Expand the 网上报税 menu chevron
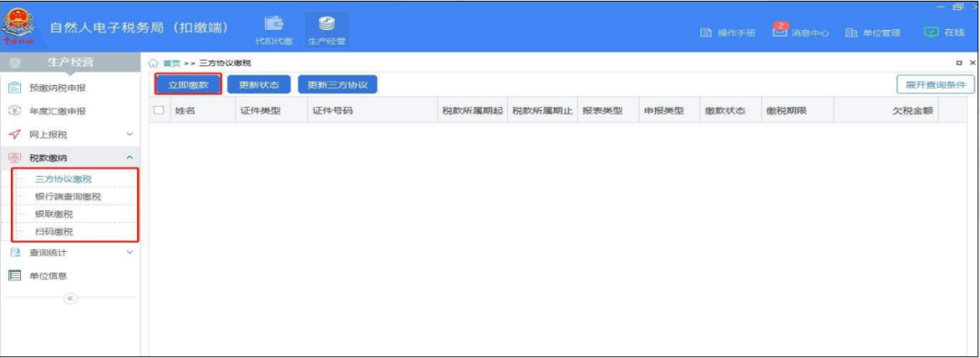 tap(130, 134)
